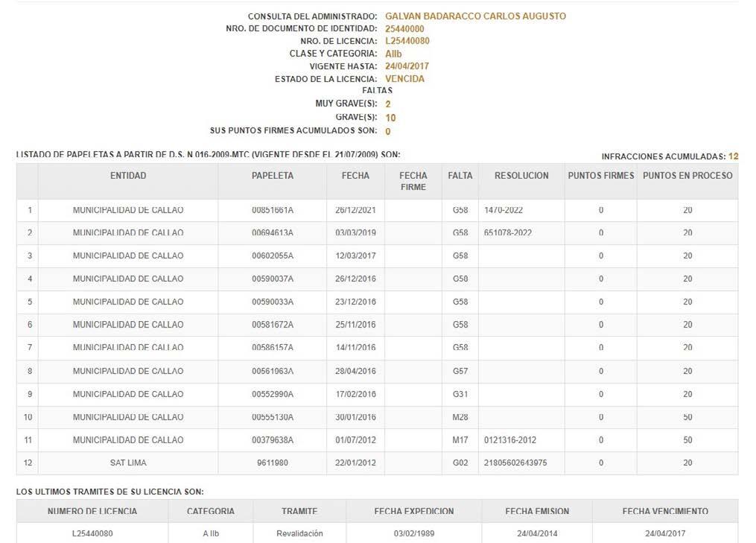Click the PAPELETA column header
The image size is (756, 543).
tap(273, 176)
